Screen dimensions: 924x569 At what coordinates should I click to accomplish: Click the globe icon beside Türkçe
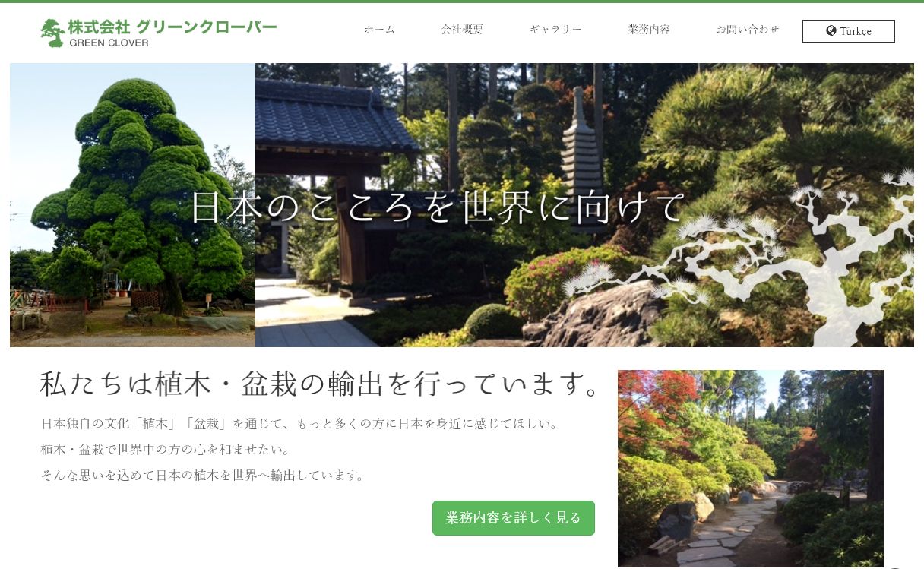[831, 31]
